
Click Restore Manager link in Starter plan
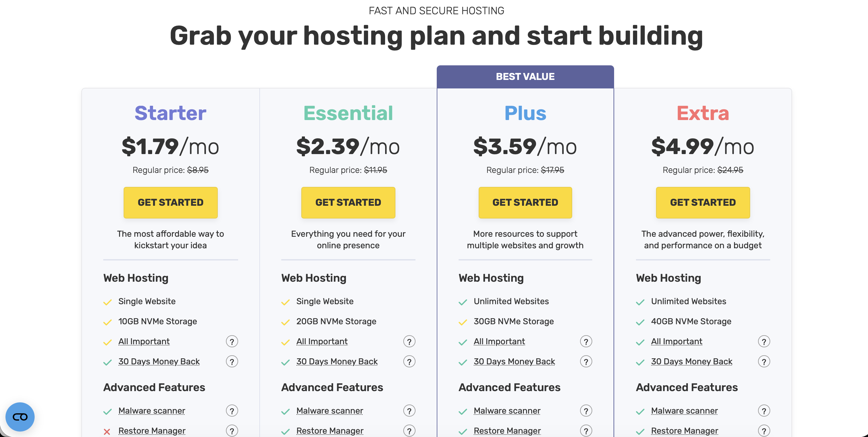[x=152, y=431]
